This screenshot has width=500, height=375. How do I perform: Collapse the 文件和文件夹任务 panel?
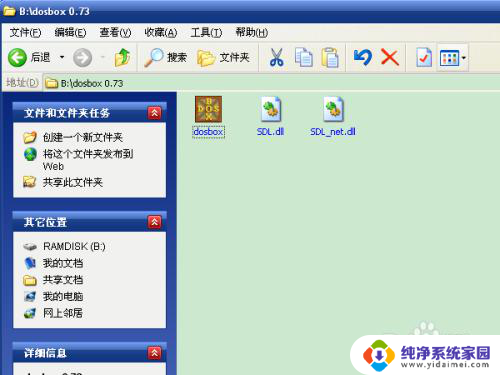coord(154,113)
